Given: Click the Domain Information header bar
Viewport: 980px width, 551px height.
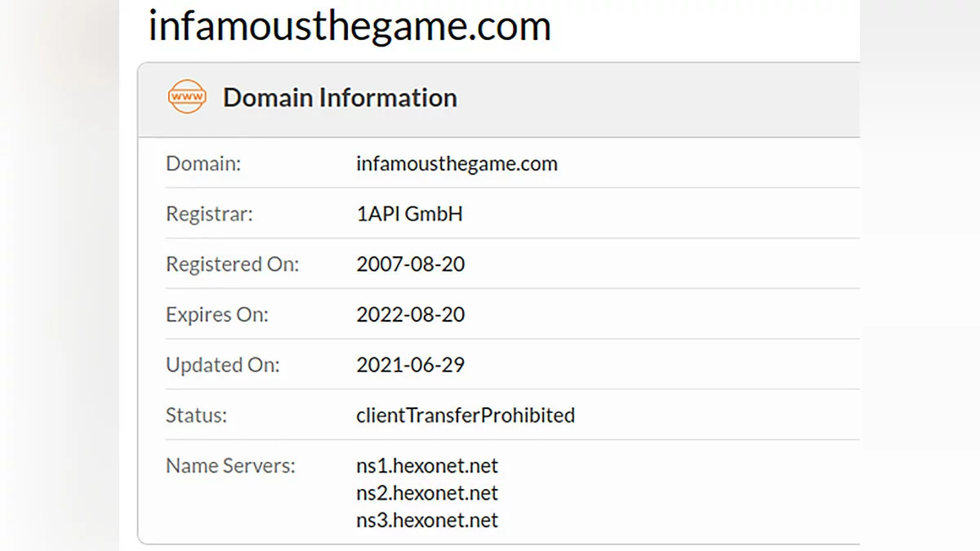Looking at the screenshot, I should click(x=653, y=98).
